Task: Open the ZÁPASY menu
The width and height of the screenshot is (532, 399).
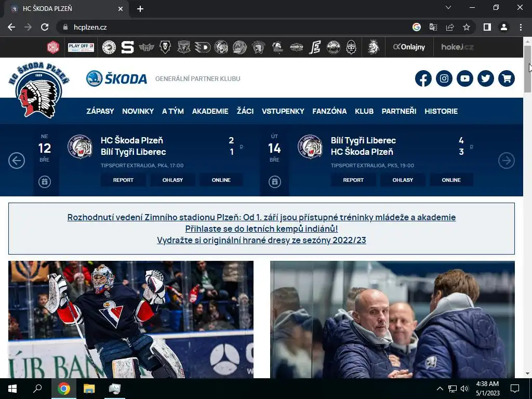Action: [x=100, y=111]
